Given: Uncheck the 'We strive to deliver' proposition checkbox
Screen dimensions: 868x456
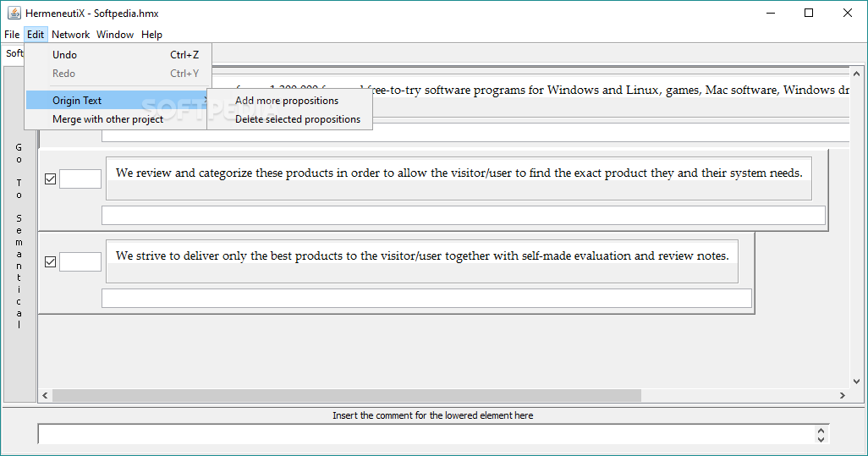Looking at the screenshot, I should coord(51,261).
